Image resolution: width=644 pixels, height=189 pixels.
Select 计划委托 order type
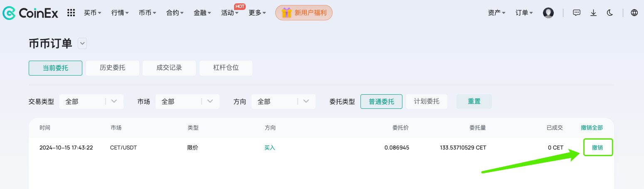(x=427, y=101)
